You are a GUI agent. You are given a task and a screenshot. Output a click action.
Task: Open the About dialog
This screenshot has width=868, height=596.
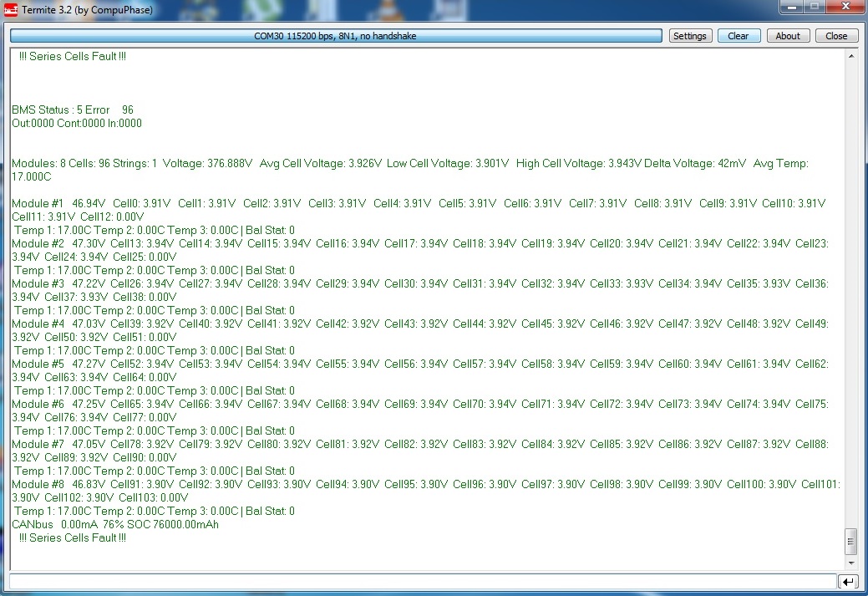tap(788, 36)
